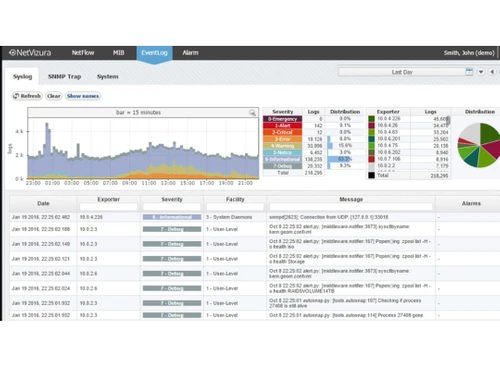500x375 pixels.
Task: Select the EventLog module tab
Action: (x=154, y=53)
